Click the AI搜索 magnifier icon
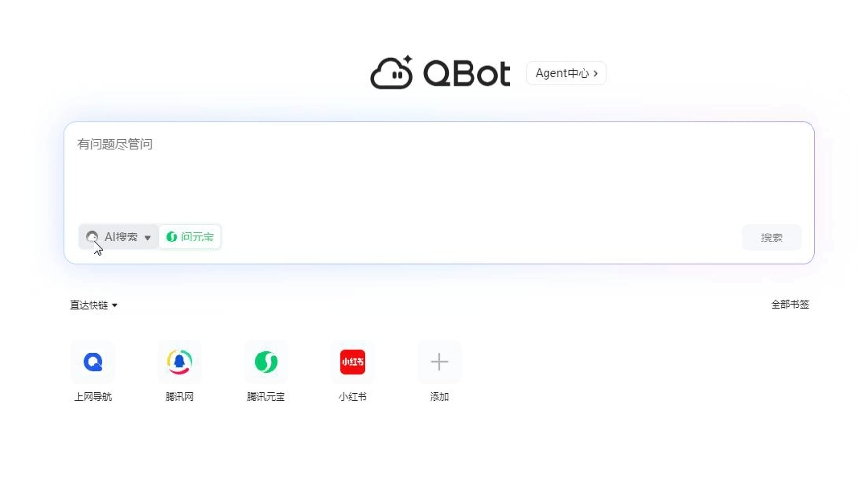Screen dimensions: 868x483 (x=92, y=237)
